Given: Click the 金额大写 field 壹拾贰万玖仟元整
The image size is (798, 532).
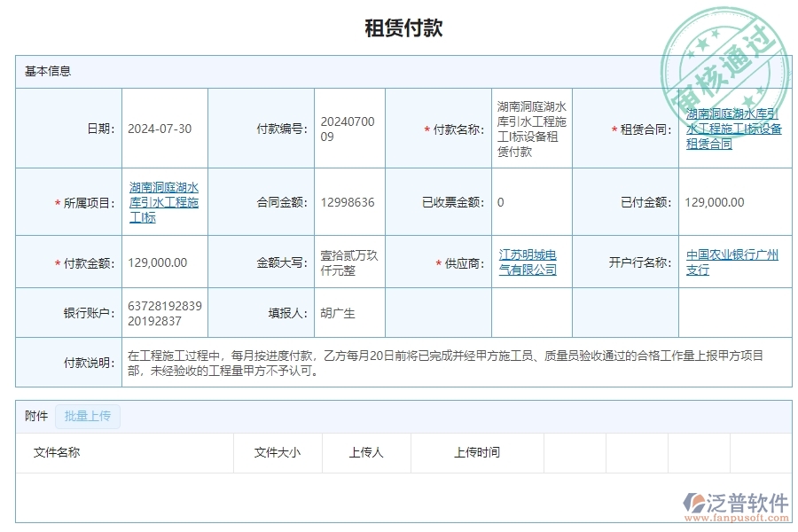Looking at the screenshot, I should pos(348,262).
